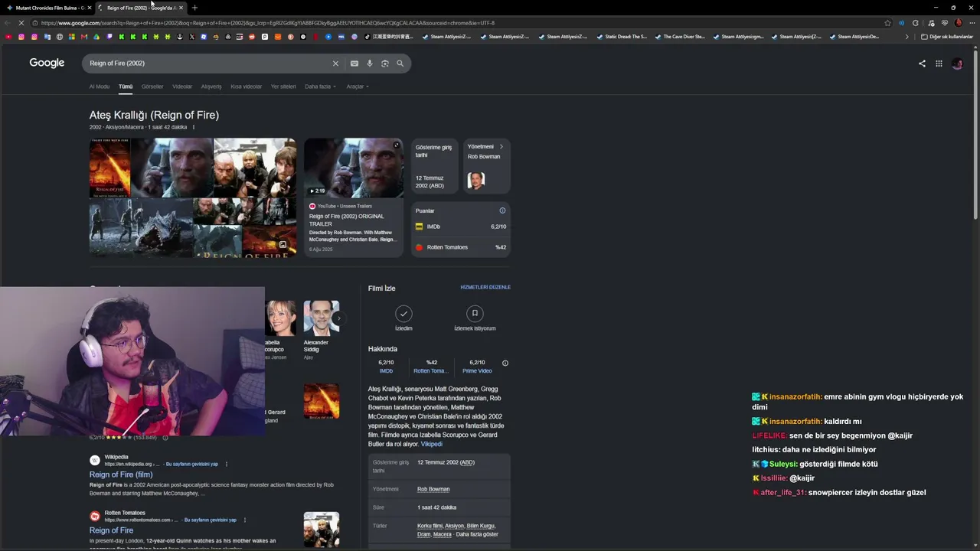Open the 'Kısa videolar' tab
980x551 pixels.
coord(246,86)
